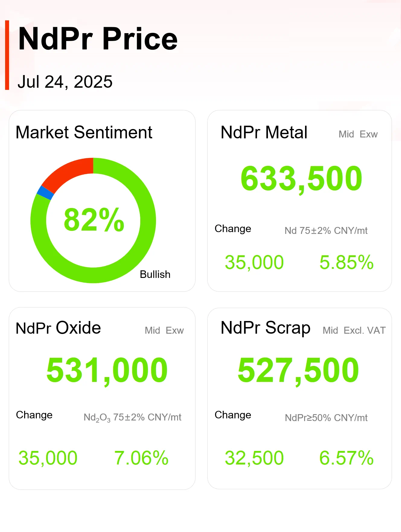
Task: Click the 527,500 NdPr Scrap price
Action: (x=298, y=370)
